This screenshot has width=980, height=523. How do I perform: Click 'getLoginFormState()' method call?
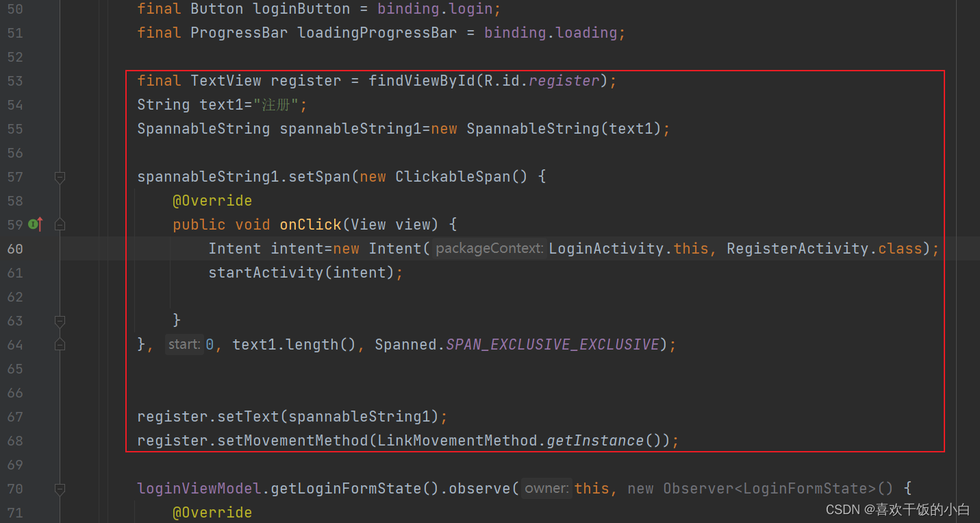(355, 489)
